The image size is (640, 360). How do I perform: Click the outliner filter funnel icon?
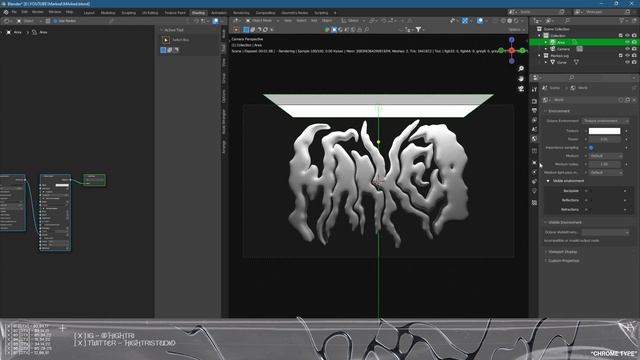(622, 20)
